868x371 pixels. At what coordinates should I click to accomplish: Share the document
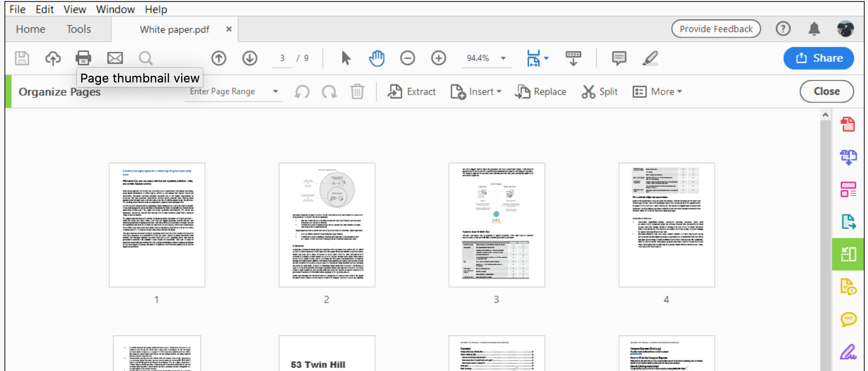pos(818,58)
